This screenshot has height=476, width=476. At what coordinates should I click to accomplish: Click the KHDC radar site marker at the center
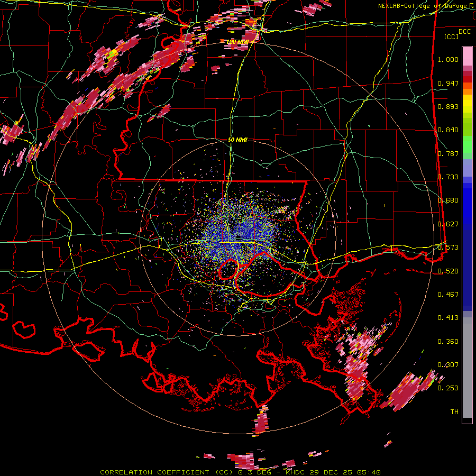coord(239,237)
